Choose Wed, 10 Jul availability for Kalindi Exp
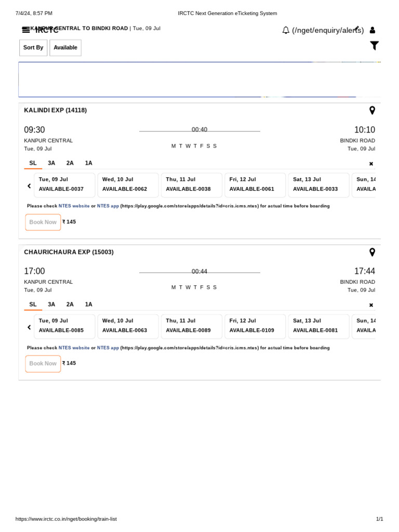The image size is (399, 532). click(x=128, y=185)
